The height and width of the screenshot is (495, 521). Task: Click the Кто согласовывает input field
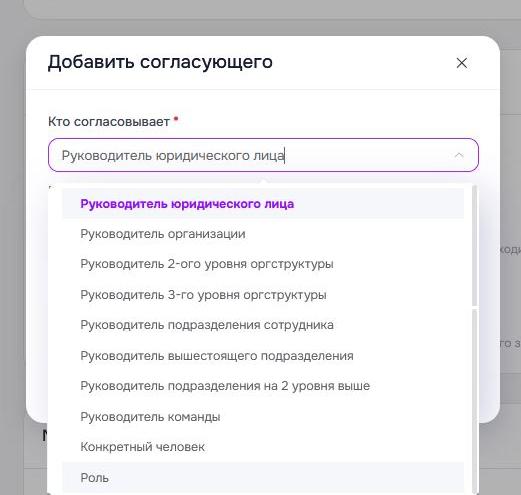tap(263, 155)
